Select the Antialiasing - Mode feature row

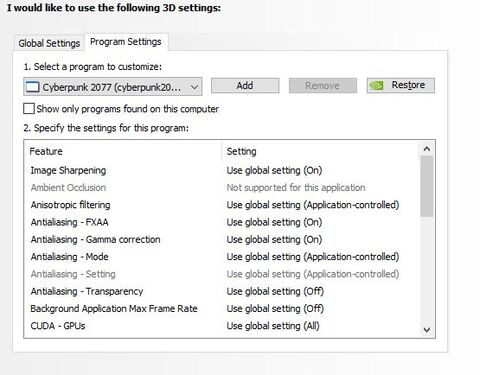(x=222, y=257)
